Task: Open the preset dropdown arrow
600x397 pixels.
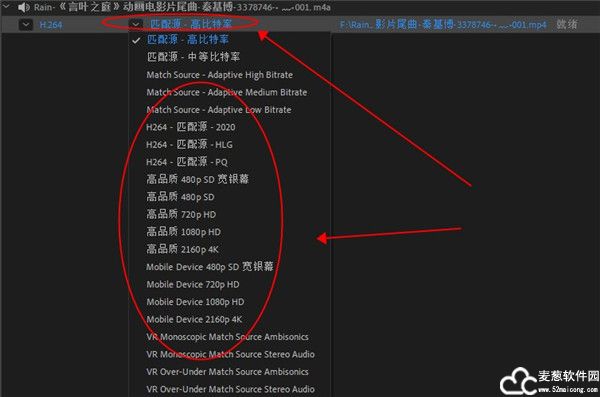Action: pyautogui.click(x=136, y=25)
